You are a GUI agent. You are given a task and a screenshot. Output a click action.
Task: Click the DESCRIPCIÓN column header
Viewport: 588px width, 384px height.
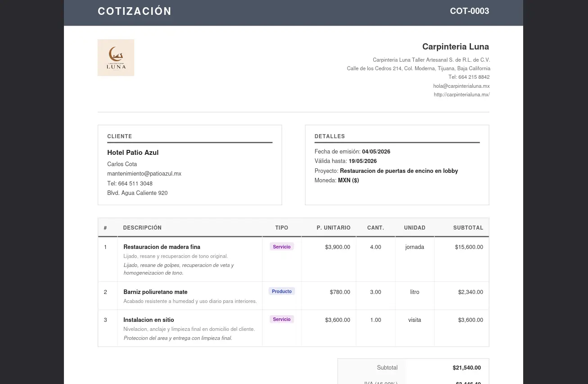pyautogui.click(x=142, y=228)
